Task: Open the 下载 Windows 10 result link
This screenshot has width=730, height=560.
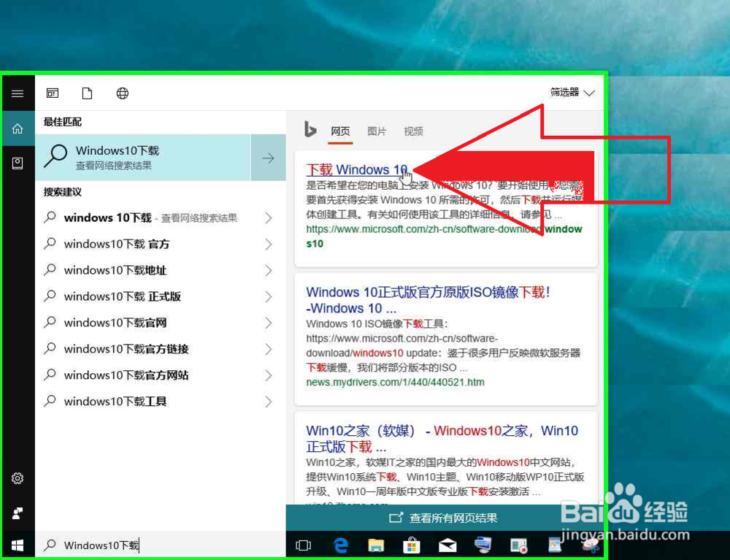Action: 357,170
